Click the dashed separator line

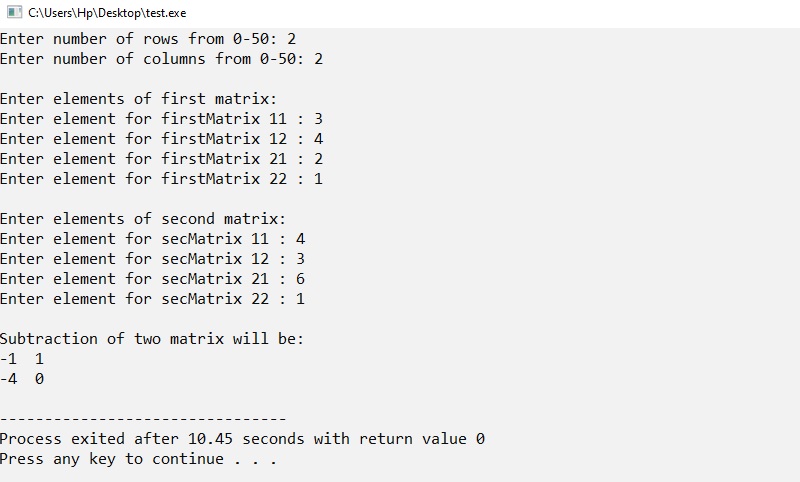tap(143, 419)
